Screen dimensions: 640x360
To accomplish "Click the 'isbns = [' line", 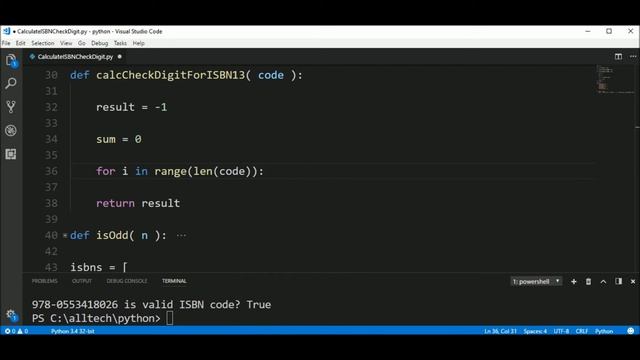I will 99,267.
